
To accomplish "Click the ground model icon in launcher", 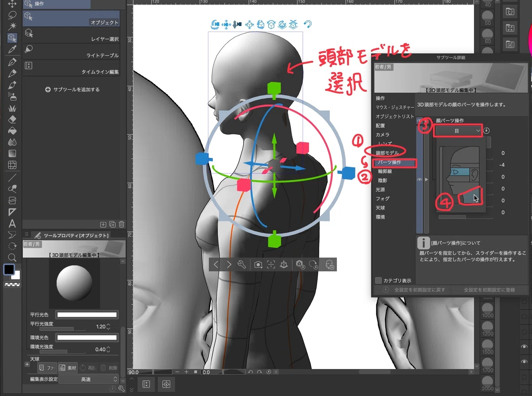I will click(x=284, y=264).
